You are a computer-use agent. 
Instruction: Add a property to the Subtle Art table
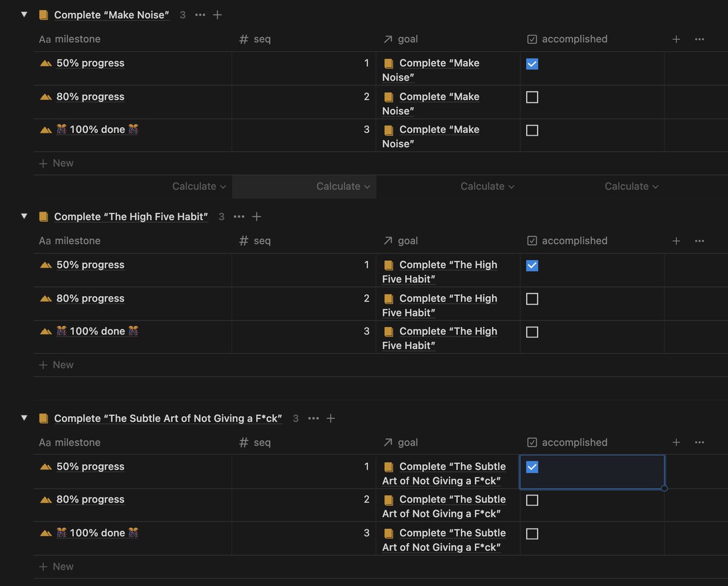(x=676, y=442)
